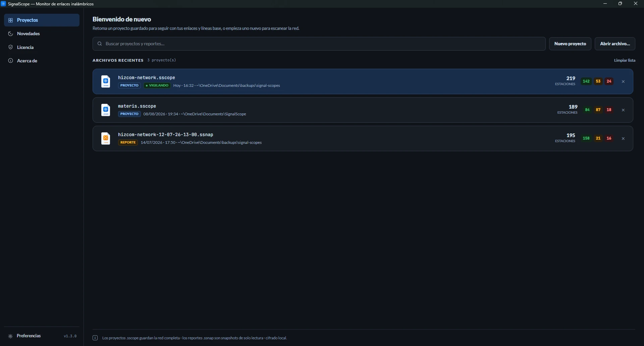Open the Proyectos sidebar section
Screen dimensions: 644x346
(42, 20)
